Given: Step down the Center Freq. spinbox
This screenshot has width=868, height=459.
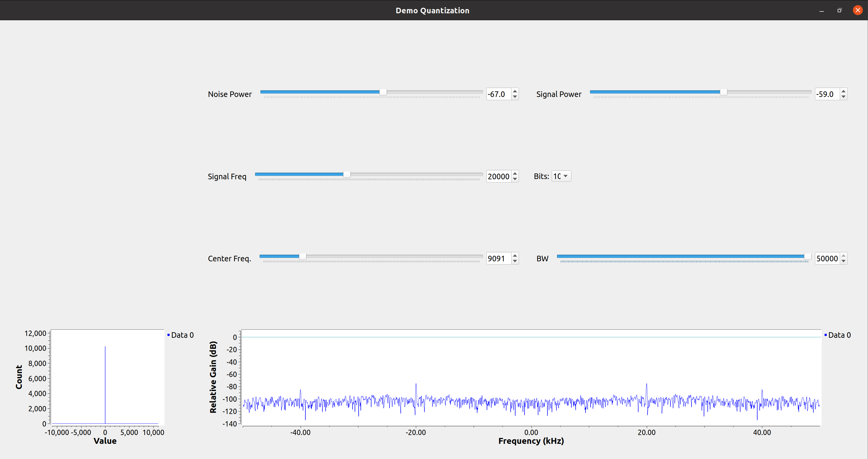Looking at the screenshot, I should (514, 261).
